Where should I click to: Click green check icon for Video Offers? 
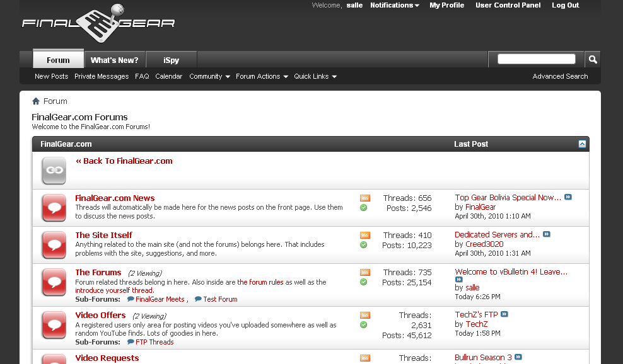(364, 325)
